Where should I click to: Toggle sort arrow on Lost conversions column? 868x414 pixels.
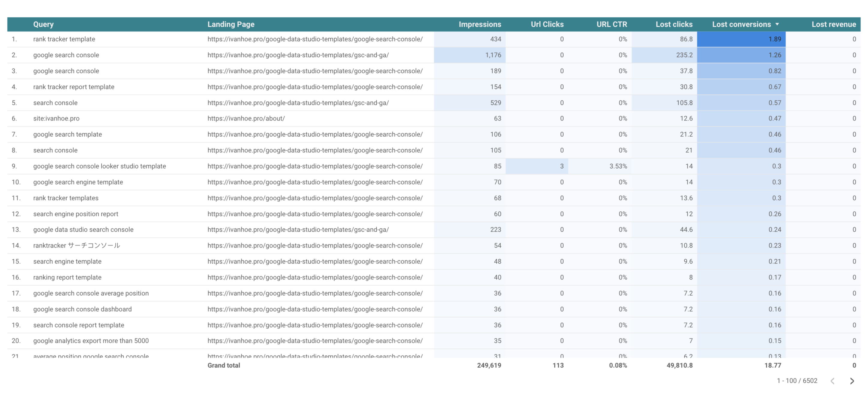[x=777, y=24]
